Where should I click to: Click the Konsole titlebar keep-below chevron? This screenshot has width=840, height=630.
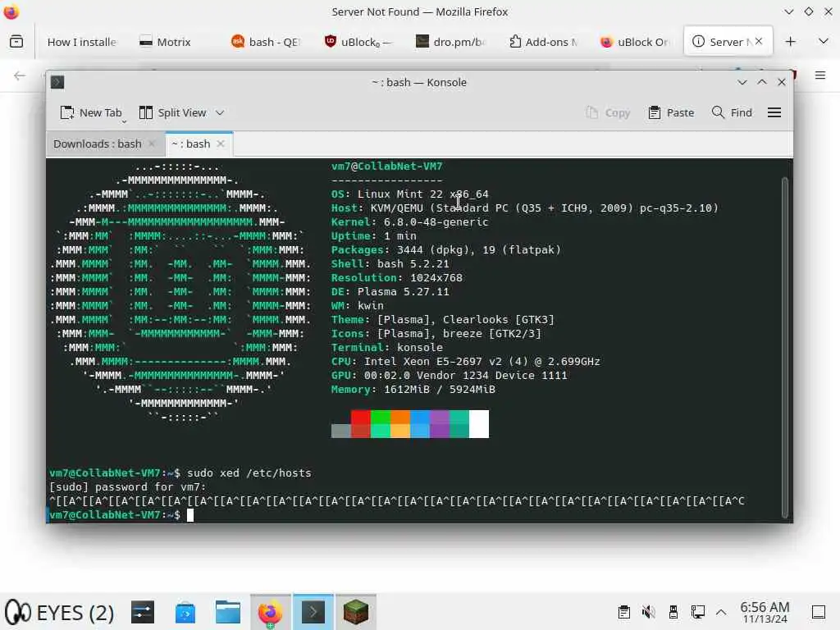[742, 82]
